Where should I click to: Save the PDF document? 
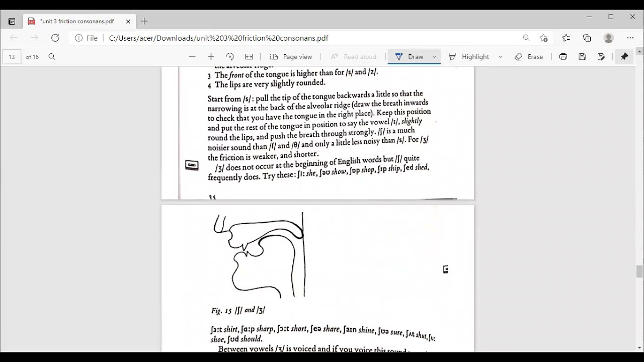tap(582, 57)
